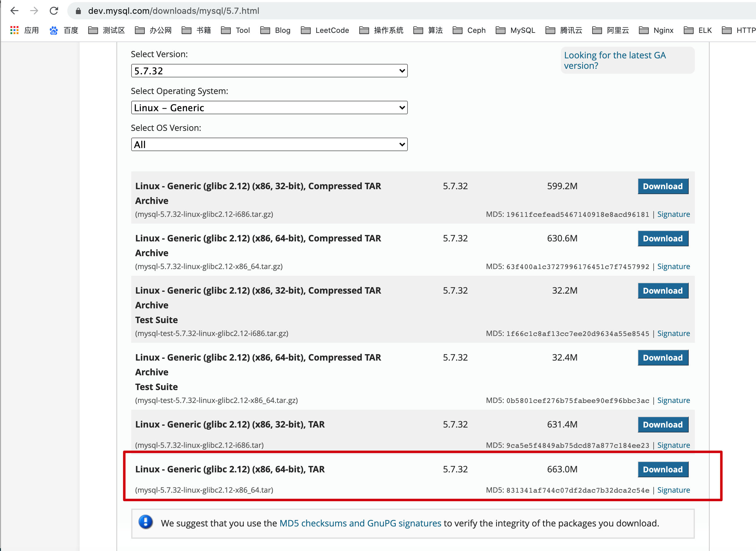Click the browser back arrow
The width and height of the screenshot is (756, 551).
[x=14, y=11]
